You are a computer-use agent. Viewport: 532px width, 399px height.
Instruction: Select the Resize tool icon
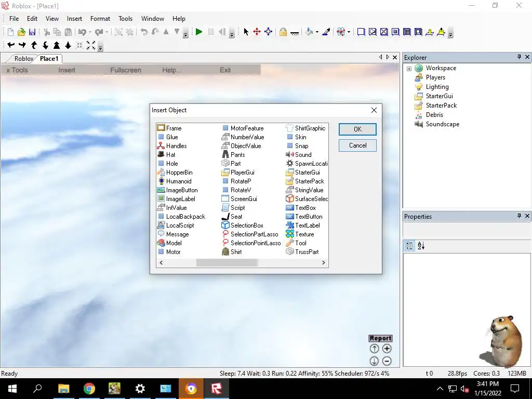(269, 32)
